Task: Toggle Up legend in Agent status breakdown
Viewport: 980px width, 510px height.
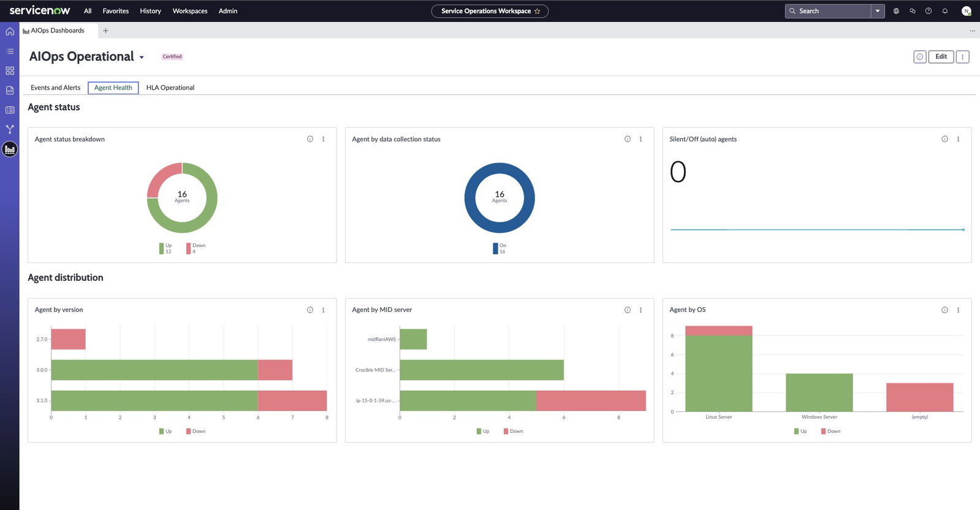Action: click(165, 248)
